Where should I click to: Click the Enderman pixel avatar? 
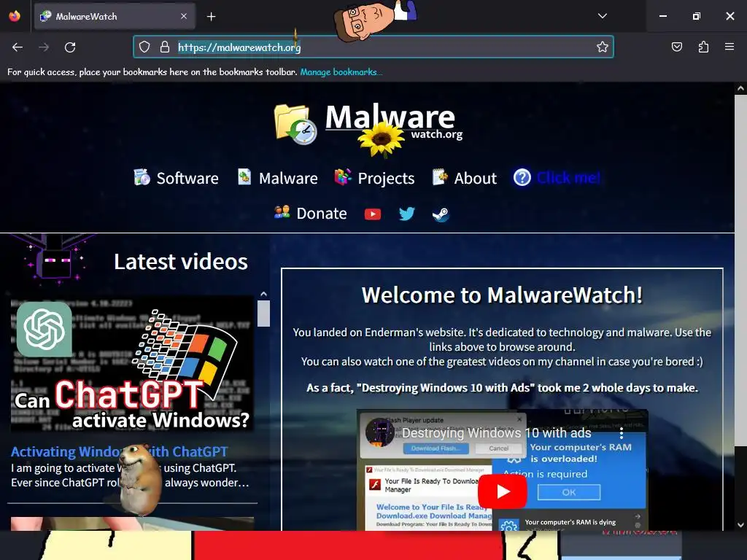click(x=55, y=260)
